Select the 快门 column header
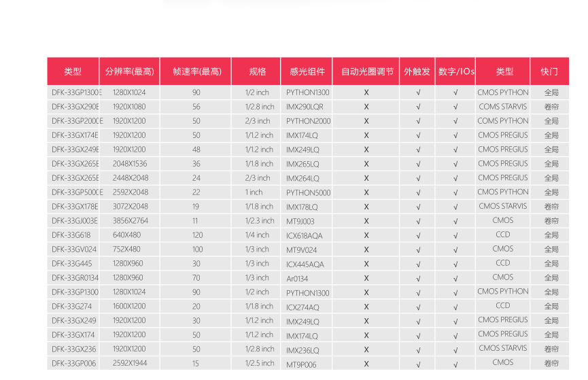 [x=549, y=71]
